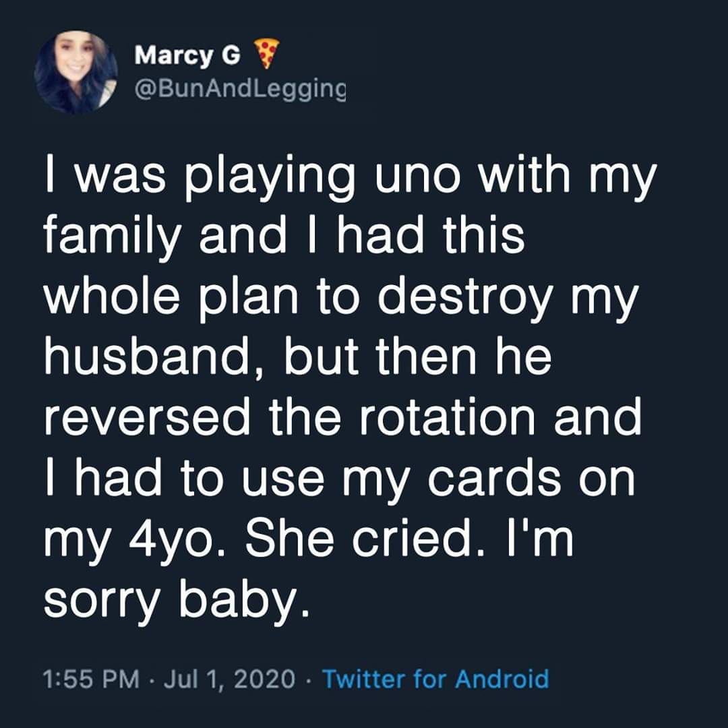Click the word 'cards' in the tweet
This screenshot has height=728, width=728.
coord(493,478)
